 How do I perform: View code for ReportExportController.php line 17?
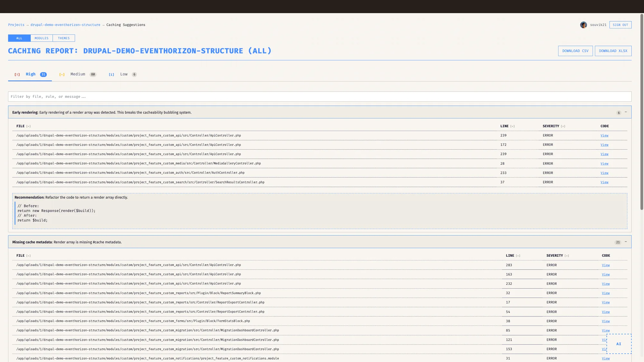[605, 302]
